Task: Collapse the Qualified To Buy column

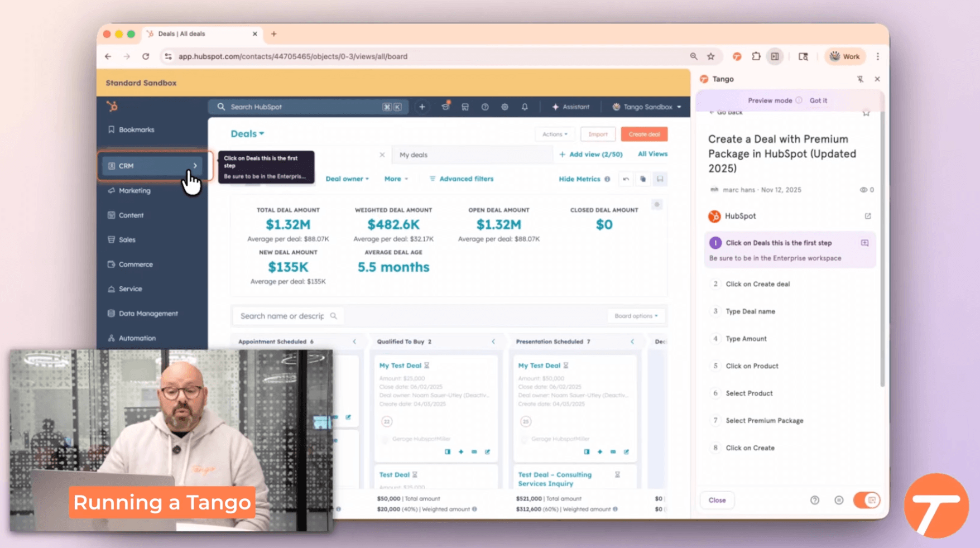Action: (x=493, y=342)
